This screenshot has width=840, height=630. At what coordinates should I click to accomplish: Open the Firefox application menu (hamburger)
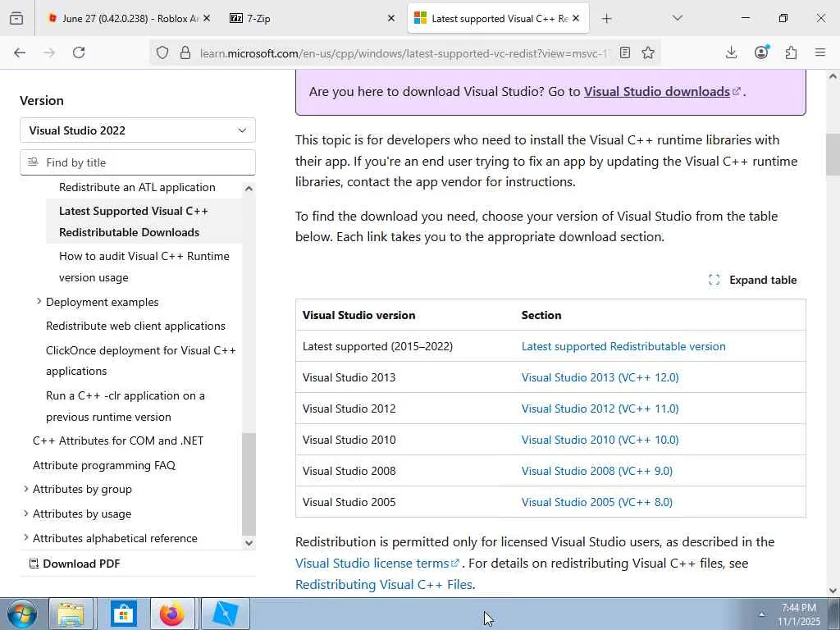tap(820, 52)
